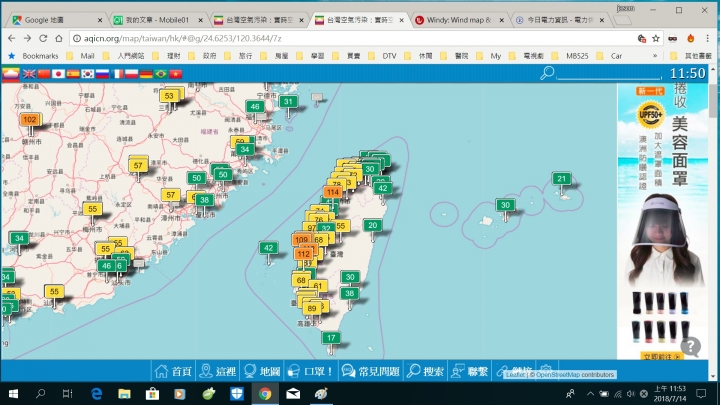Open the fire extension icon
720x405 pixels.
click(x=690, y=39)
